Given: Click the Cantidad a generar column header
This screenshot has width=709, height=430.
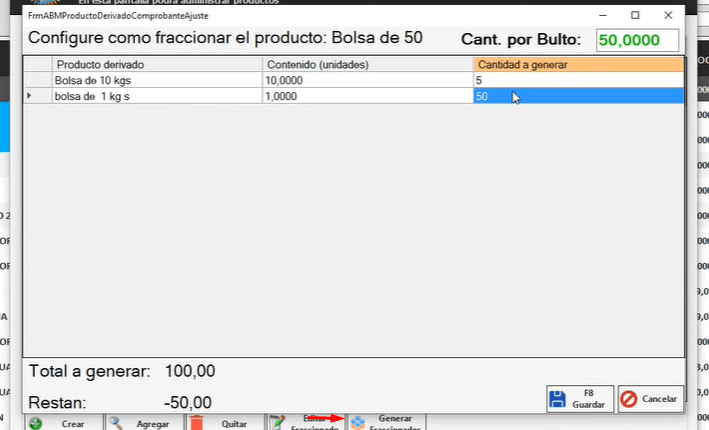Looking at the screenshot, I should [x=578, y=64].
